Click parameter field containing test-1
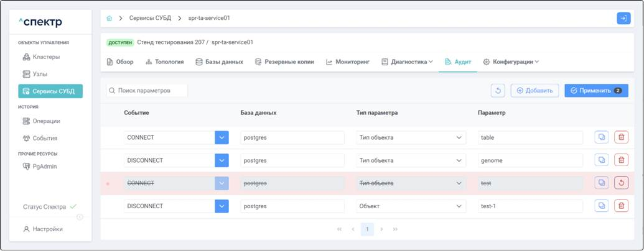644x251 pixels. 530,206
